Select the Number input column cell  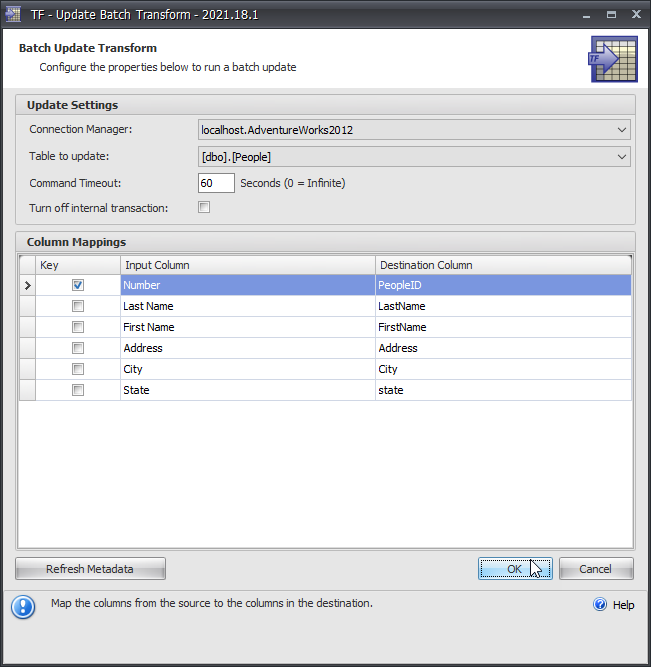click(x=248, y=285)
